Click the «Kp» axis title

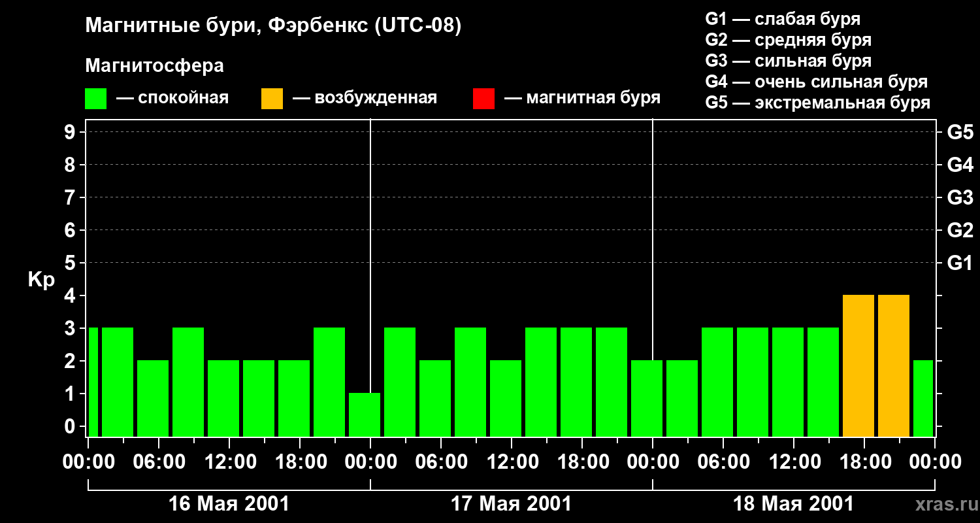41,280
